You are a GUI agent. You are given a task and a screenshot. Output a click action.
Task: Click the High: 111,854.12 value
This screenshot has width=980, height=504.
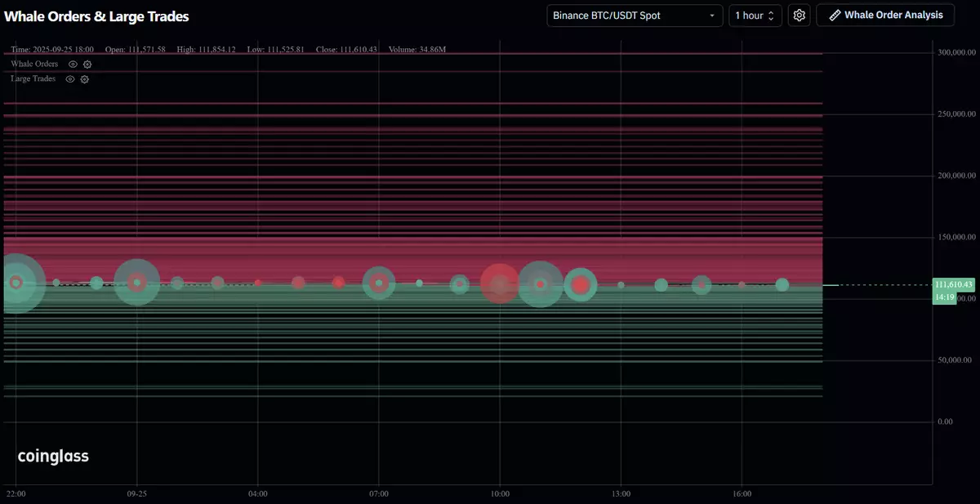206,50
